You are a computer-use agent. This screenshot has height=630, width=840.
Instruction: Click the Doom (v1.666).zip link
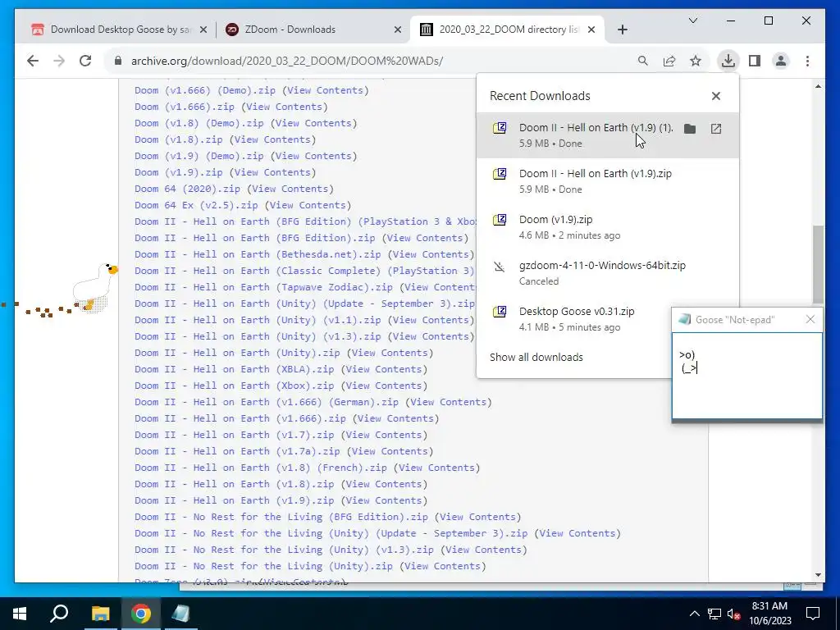point(185,107)
